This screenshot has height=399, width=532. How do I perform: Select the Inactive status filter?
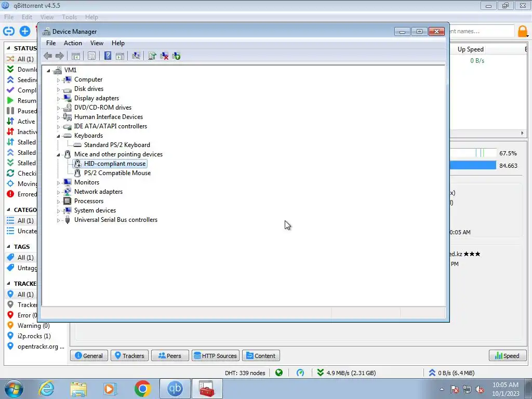[x=21, y=131]
